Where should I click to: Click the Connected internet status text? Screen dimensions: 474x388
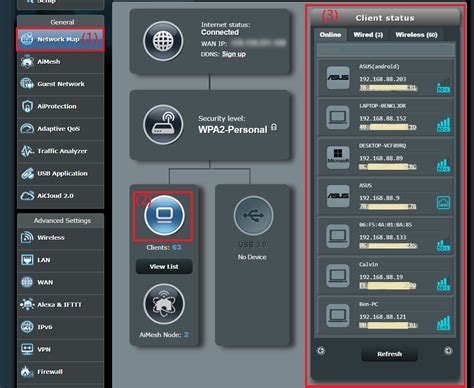point(220,32)
